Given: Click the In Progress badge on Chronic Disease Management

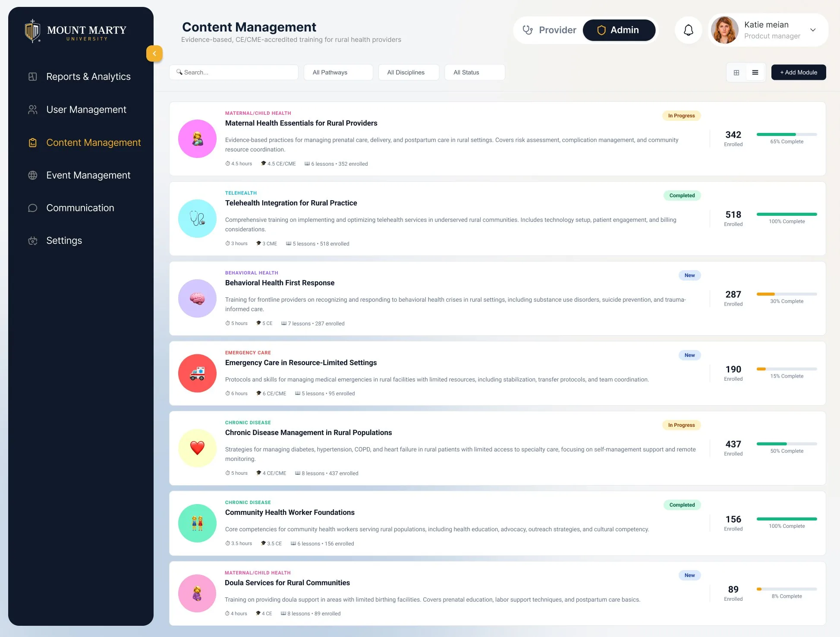Looking at the screenshot, I should (681, 425).
